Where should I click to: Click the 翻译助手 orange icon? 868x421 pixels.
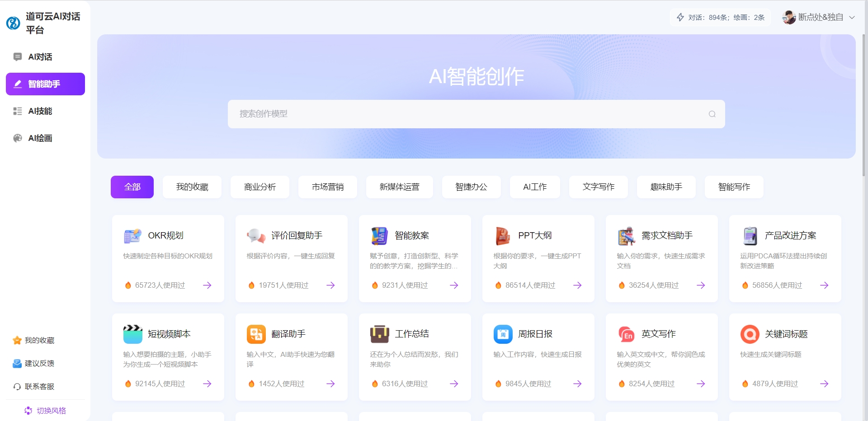[256, 334]
